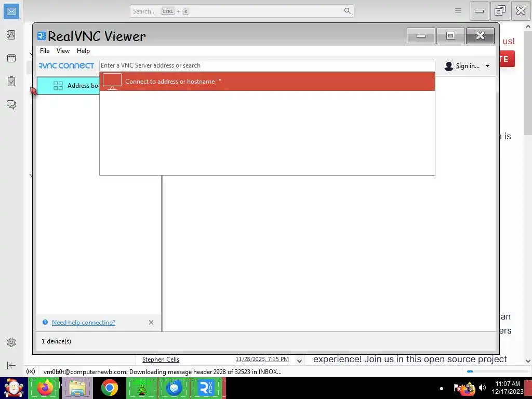This screenshot has width=532, height=399.
Task: Click the 11/28/2023, 7:15 PM date link
Action: coord(262,359)
